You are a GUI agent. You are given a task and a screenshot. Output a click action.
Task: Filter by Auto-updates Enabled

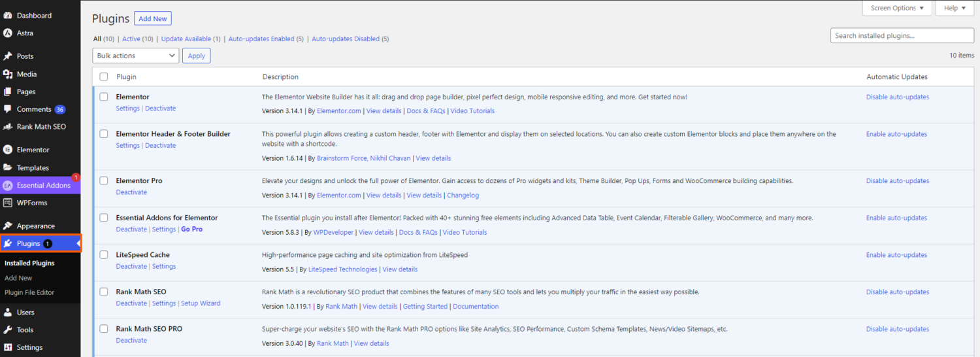click(x=261, y=39)
